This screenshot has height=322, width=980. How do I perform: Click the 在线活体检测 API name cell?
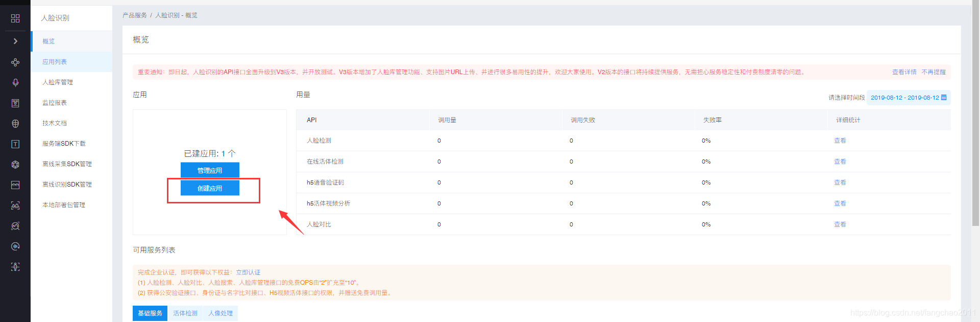325,162
